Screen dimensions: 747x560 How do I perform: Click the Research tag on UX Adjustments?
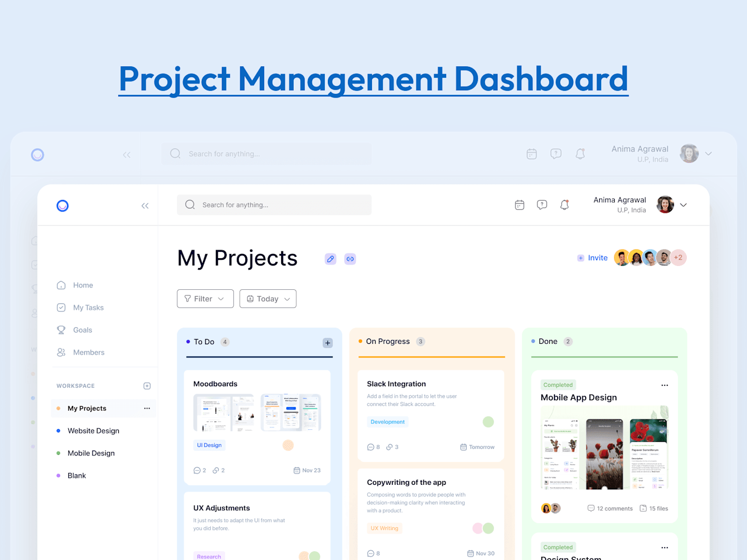(x=209, y=556)
